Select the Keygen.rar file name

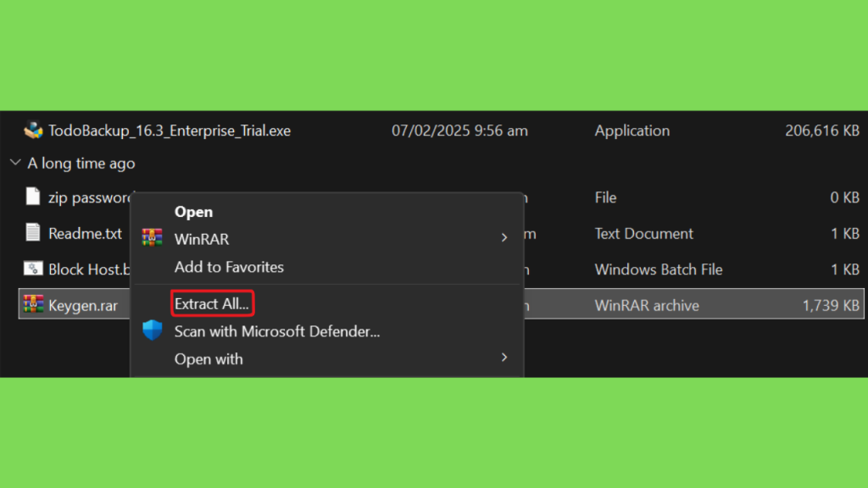point(83,305)
